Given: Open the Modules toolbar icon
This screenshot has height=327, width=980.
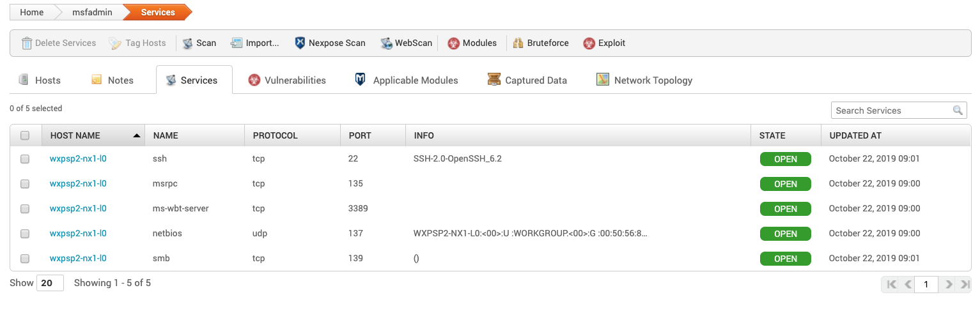Looking at the screenshot, I should [453, 43].
